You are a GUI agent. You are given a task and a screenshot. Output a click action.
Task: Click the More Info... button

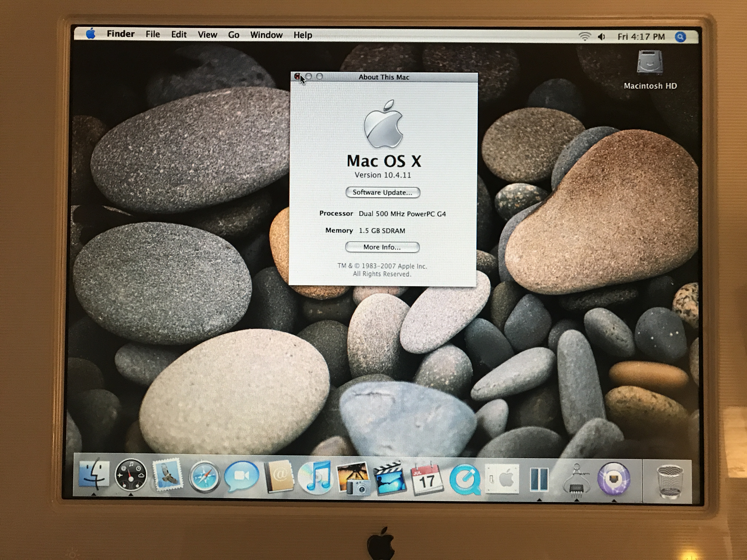(382, 247)
